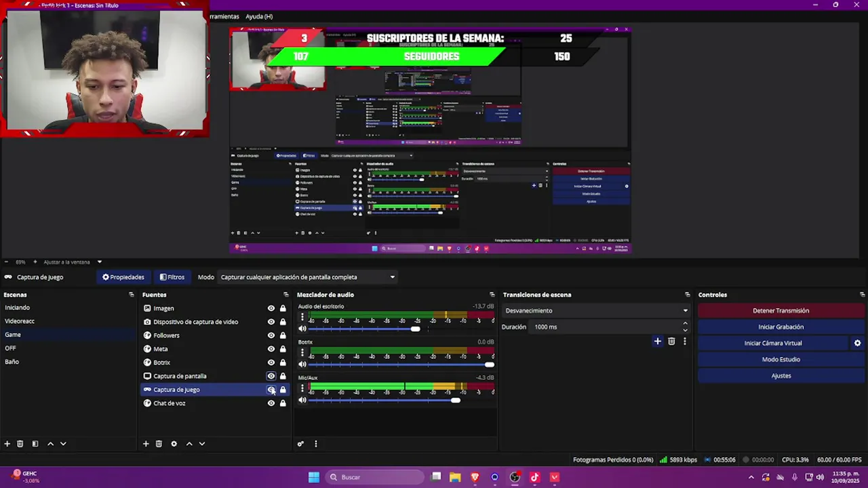Open transition properties three-dot menu
Screen dimensions: 868x488
tap(685, 342)
